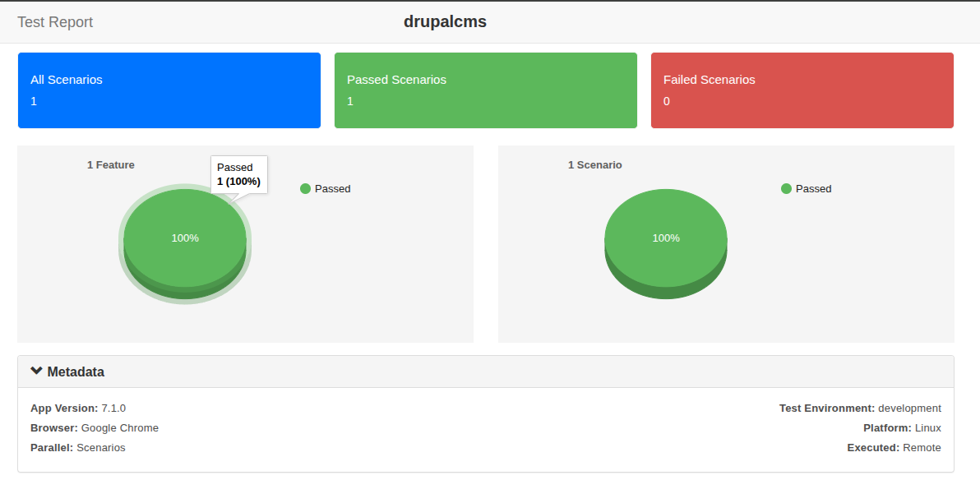The width and height of the screenshot is (980, 480).
Task: Click Passed legend label in Scenario chart
Action: coord(813,189)
